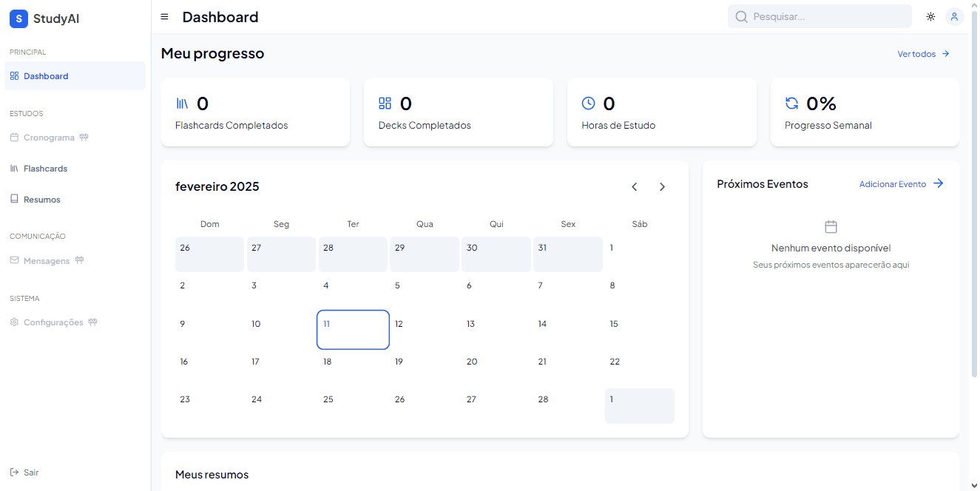Select Sair from the sidebar
This screenshot has width=980, height=491.
pos(24,472)
